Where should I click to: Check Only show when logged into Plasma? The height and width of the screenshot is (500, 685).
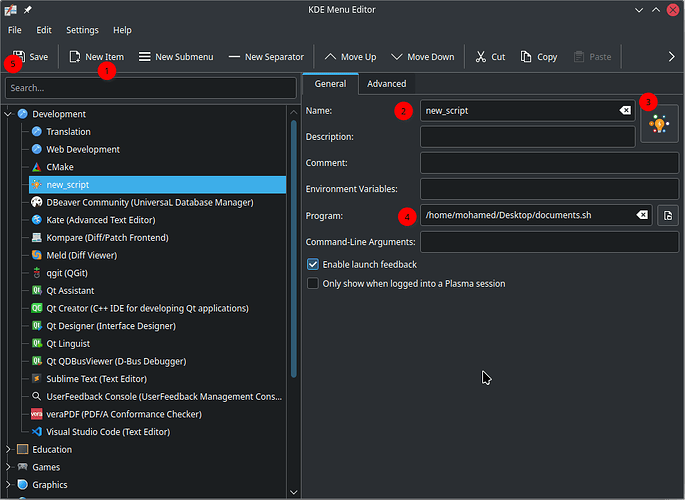click(313, 283)
